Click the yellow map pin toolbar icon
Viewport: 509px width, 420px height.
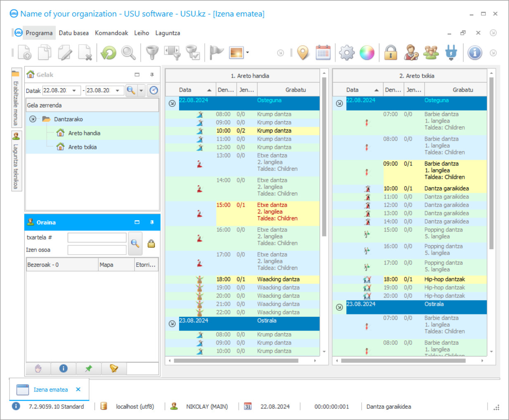click(303, 53)
